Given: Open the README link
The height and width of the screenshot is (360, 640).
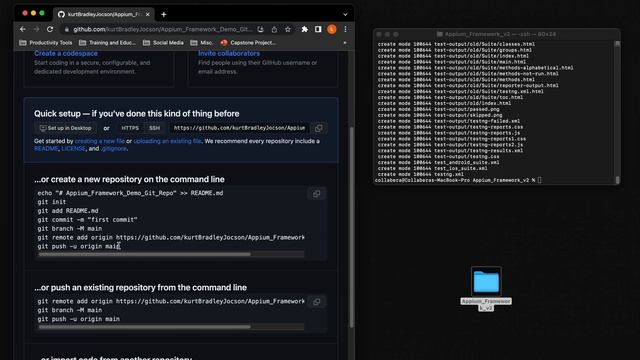Looking at the screenshot, I should 46,149.
